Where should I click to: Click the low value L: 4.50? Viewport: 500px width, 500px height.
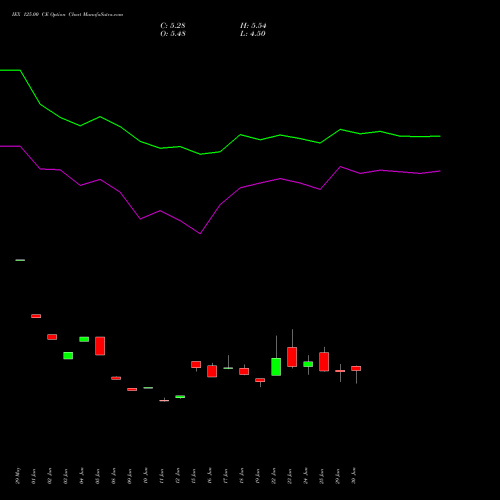tap(253, 34)
